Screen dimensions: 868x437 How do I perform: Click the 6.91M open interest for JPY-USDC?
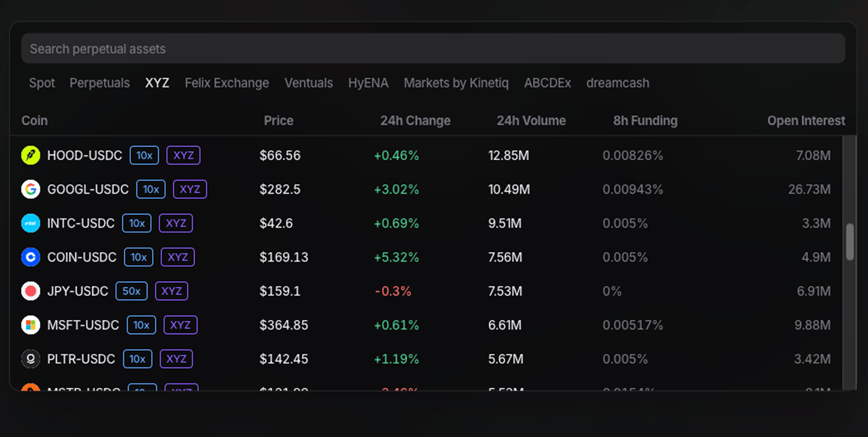pos(814,291)
